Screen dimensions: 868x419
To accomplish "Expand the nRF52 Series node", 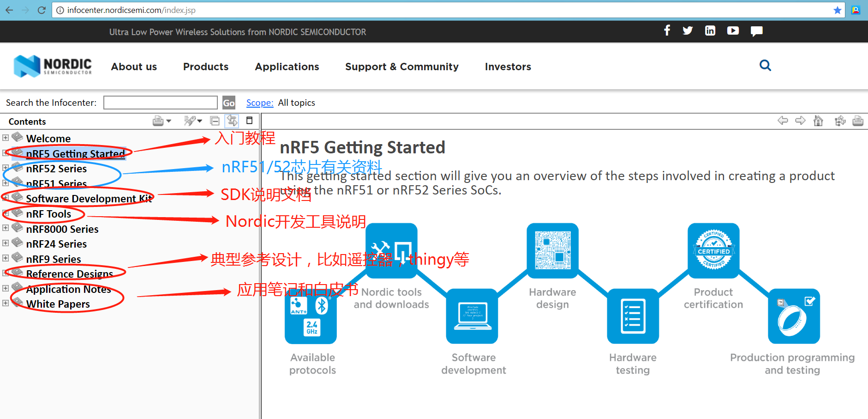I will pyautogui.click(x=6, y=168).
